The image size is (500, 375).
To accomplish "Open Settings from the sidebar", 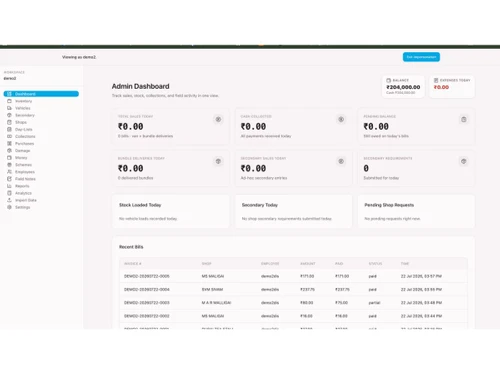I will [22, 207].
